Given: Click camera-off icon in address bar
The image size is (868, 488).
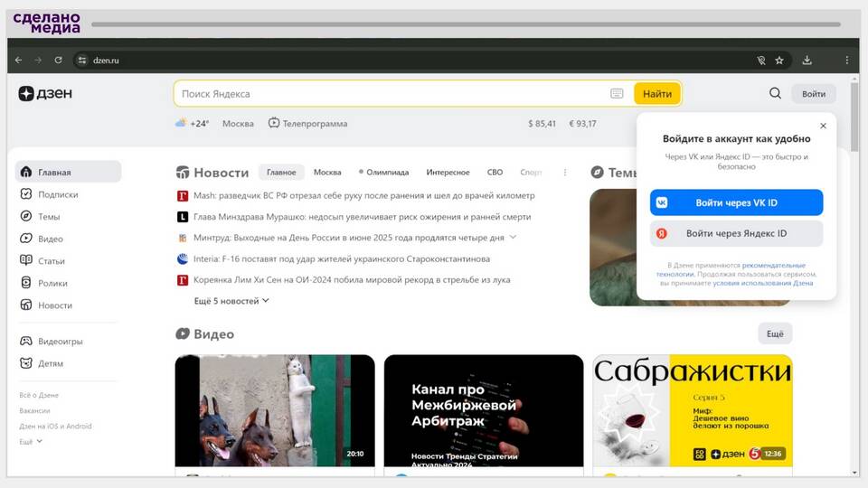Looking at the screenshot, I should point(761,61).
